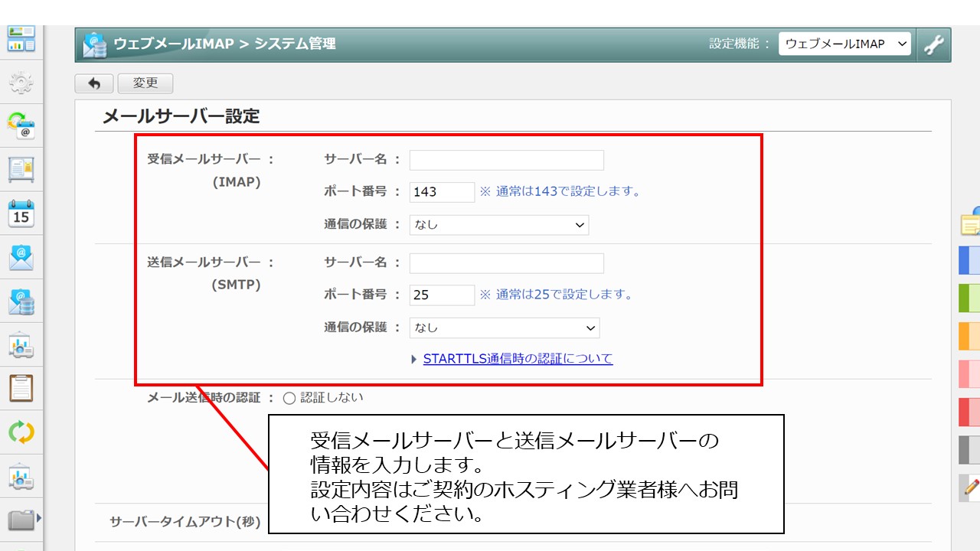Click the 通常は25で設定します note

click(557, 294)
